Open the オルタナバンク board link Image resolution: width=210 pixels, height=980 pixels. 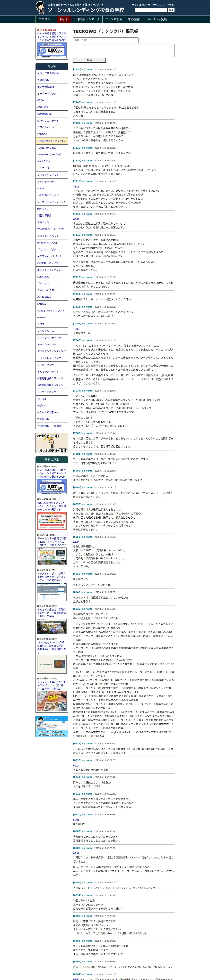[x=52, y=182]
